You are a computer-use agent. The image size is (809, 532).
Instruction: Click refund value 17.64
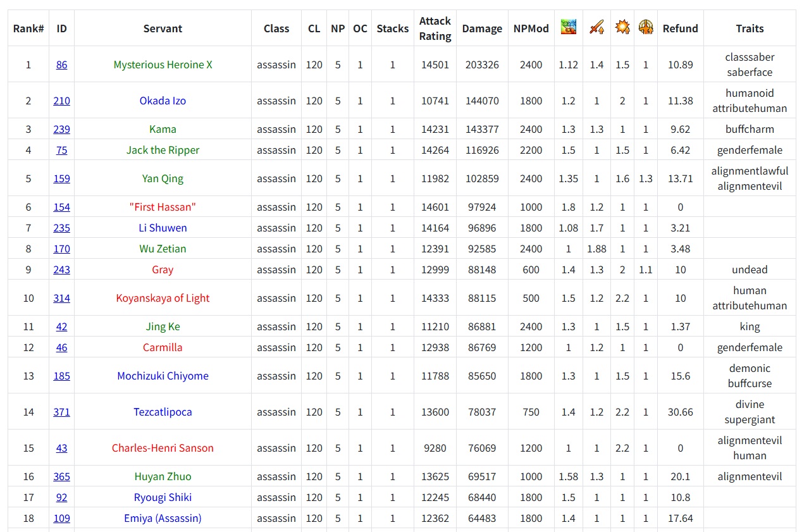point(681,518)
